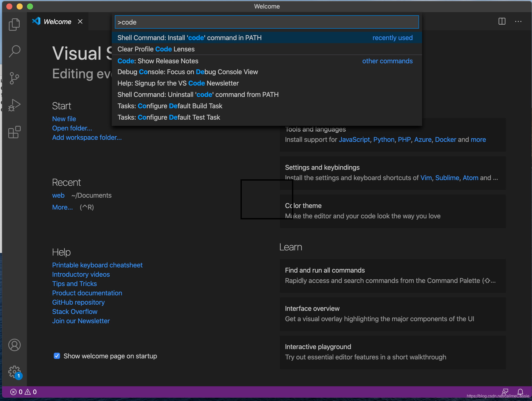Screen dimensions: 532x401
Task: Click the JavaScript language support link
Action: (354, 140)
